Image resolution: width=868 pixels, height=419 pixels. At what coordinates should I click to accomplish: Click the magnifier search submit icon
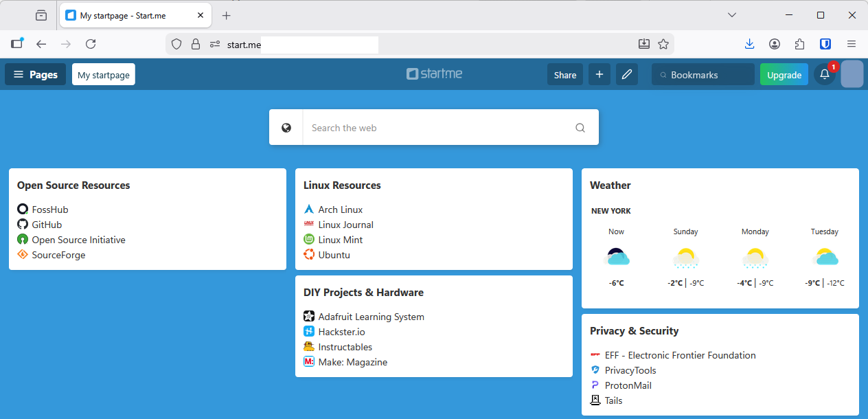pyautogui.click(x=580, y=128)
